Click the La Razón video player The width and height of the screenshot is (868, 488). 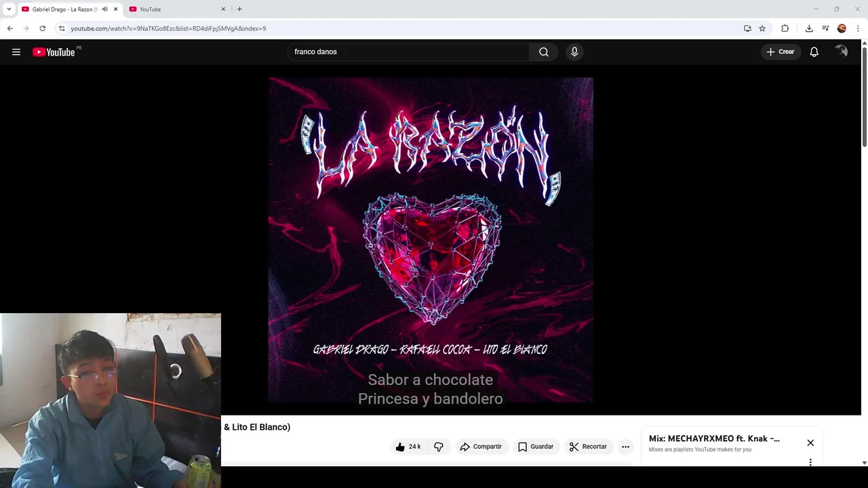pyautogui.click(x=430, y=240)
